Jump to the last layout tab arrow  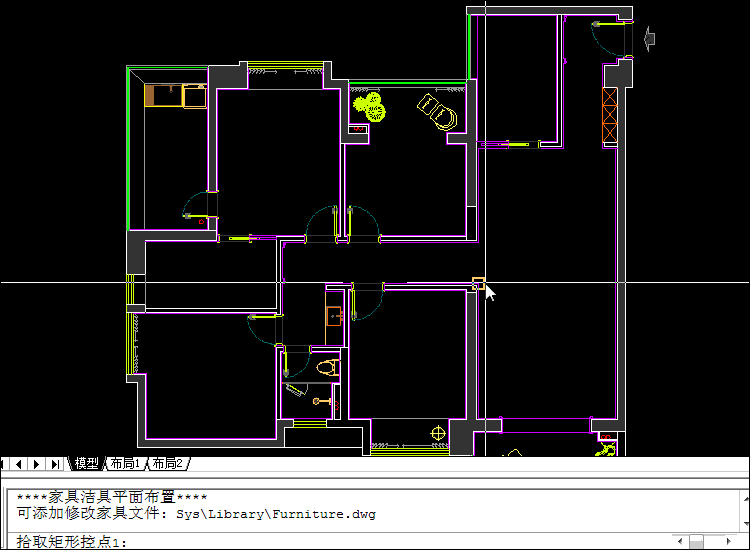[55, 464]
